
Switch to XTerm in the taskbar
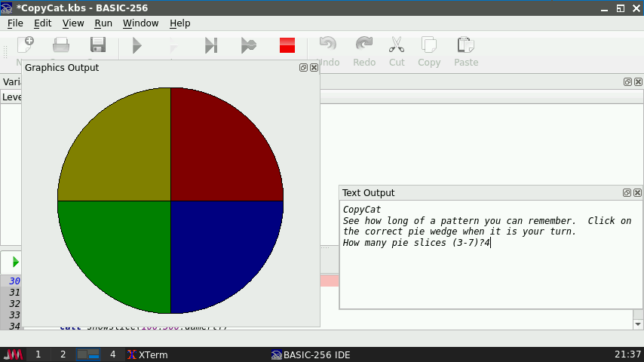(147, 354)
